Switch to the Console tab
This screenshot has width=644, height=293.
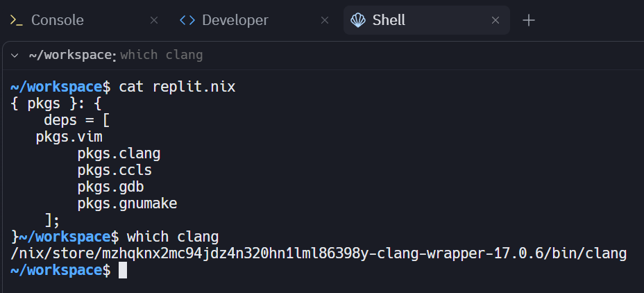coord(57,20)
